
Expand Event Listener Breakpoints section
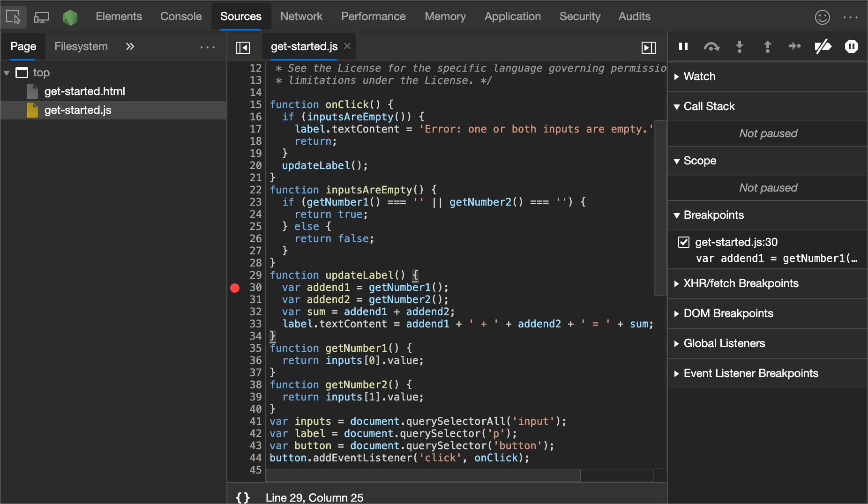(x=676, y=374)
